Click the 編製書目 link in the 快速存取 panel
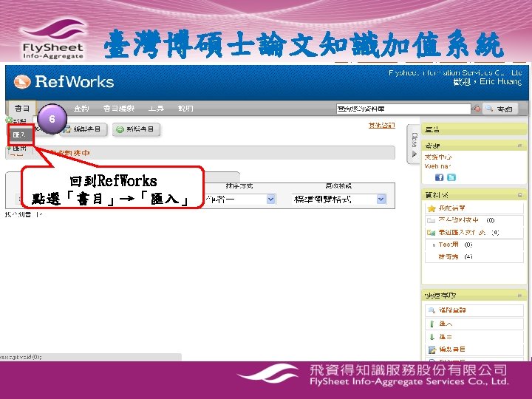The width and height of the screenshot is (532, 399). 452,349
